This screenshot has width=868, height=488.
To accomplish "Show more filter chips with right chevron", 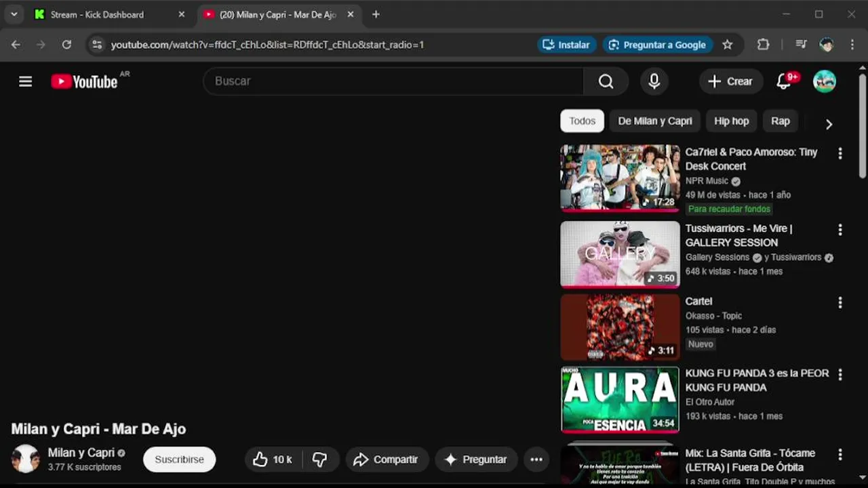I will pyautogui.click(x=829, y=124).
